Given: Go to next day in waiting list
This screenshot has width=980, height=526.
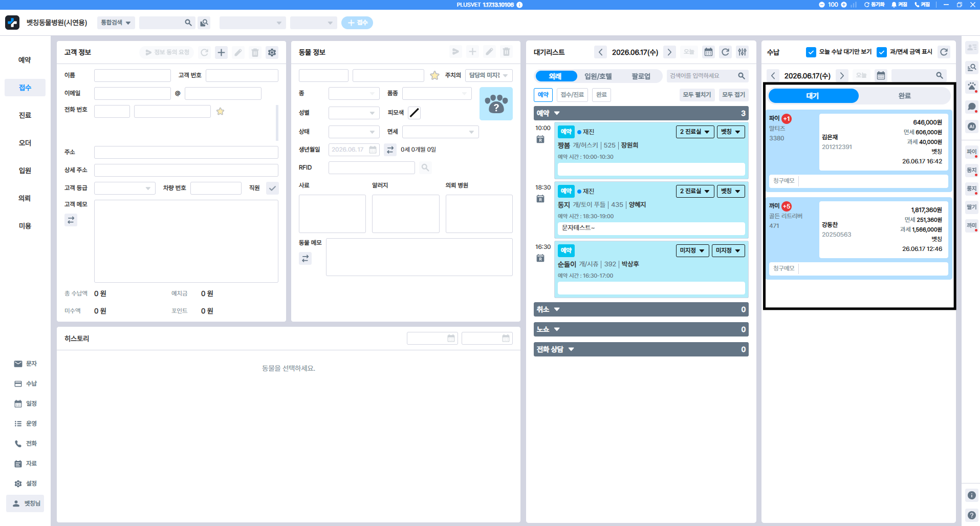Looking at the screenshot, I should click(x=669, y=52).
